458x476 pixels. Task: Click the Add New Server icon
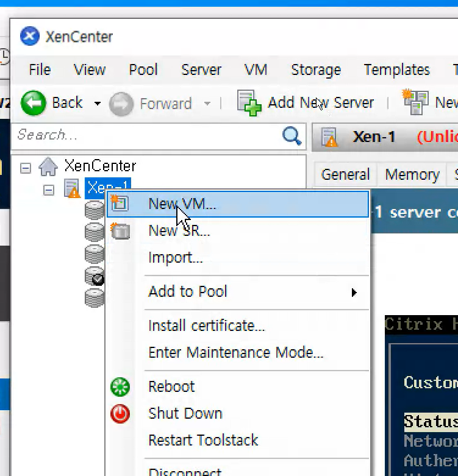click(249, 103)
